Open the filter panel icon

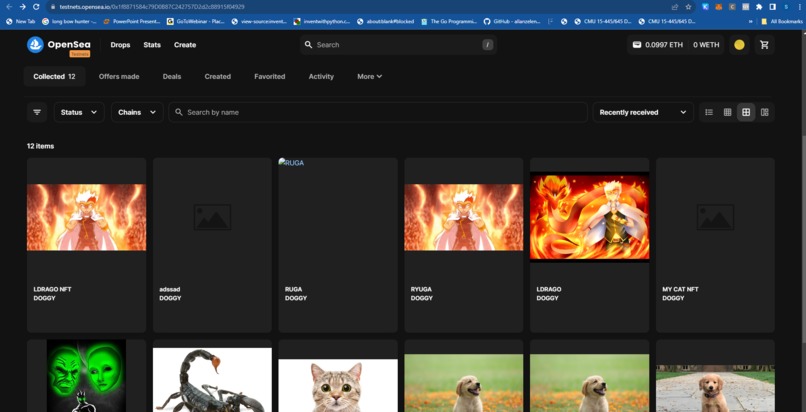click(x=37, y=112)
